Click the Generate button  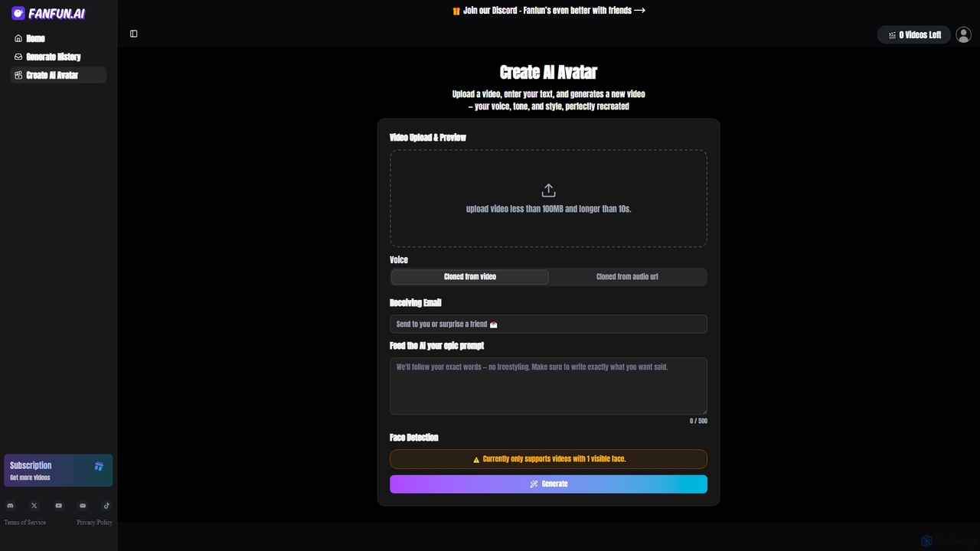coord(548,484)
